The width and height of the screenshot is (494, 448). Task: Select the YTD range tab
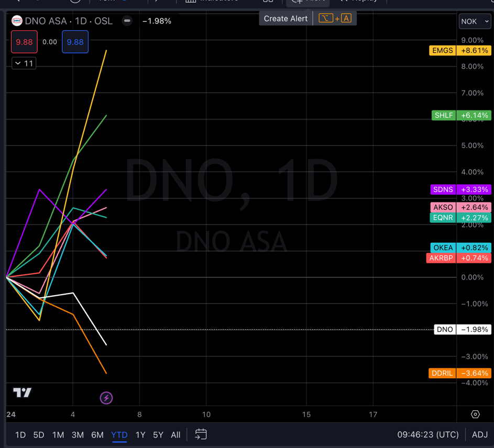pyautogui.click(x=119, y=435)
